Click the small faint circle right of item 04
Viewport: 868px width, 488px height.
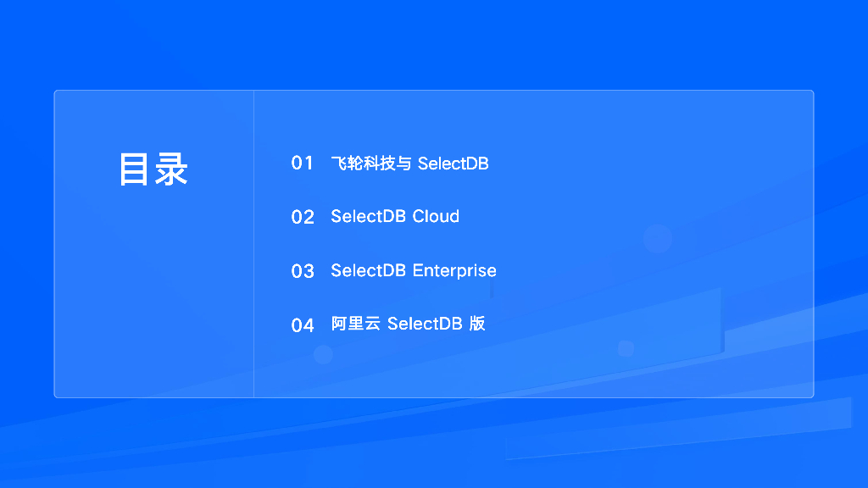[x=626, y=348]
